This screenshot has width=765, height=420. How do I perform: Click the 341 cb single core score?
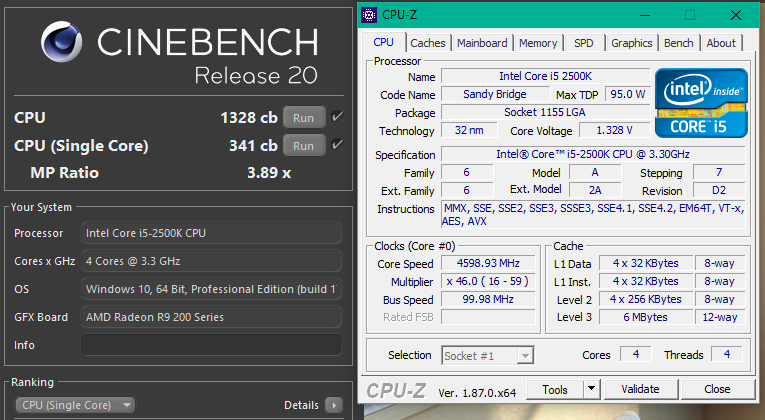point(253,145)
